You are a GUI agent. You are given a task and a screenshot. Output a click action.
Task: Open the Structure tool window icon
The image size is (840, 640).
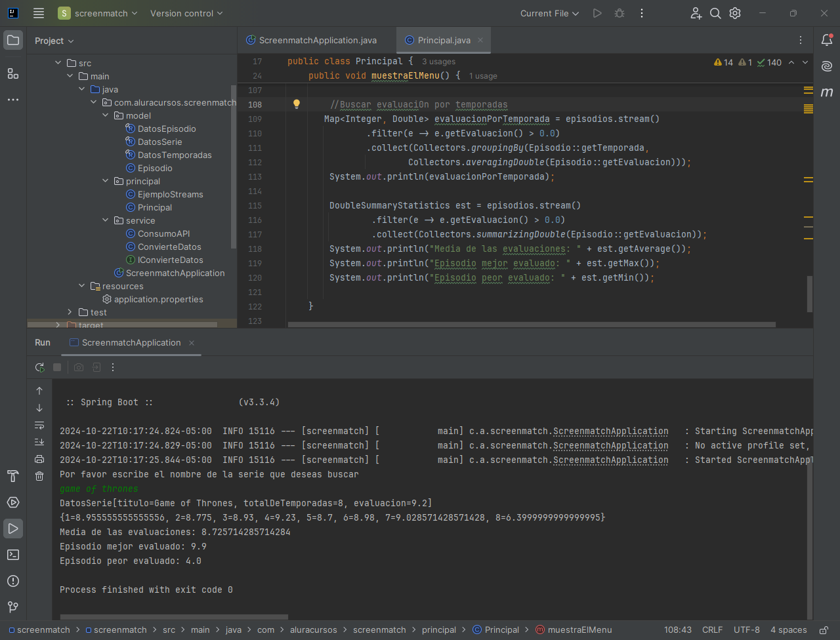13,73
